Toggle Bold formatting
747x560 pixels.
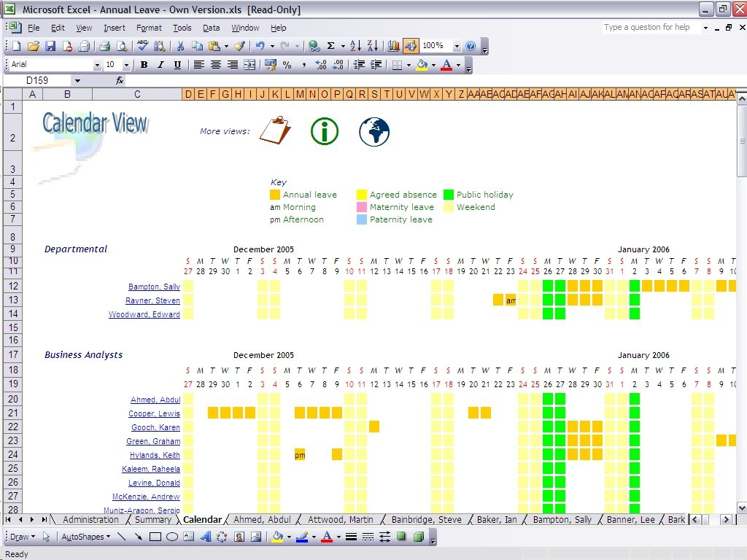(x=144, y=65)
